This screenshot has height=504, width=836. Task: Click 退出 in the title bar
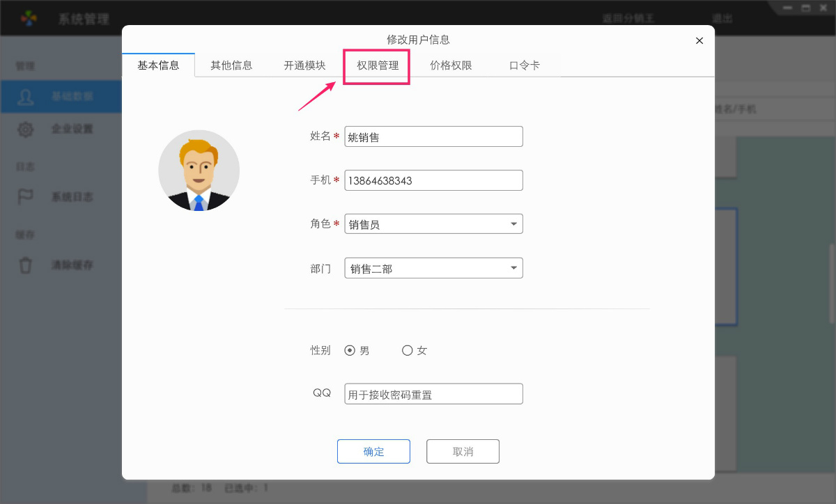[722, 18]
